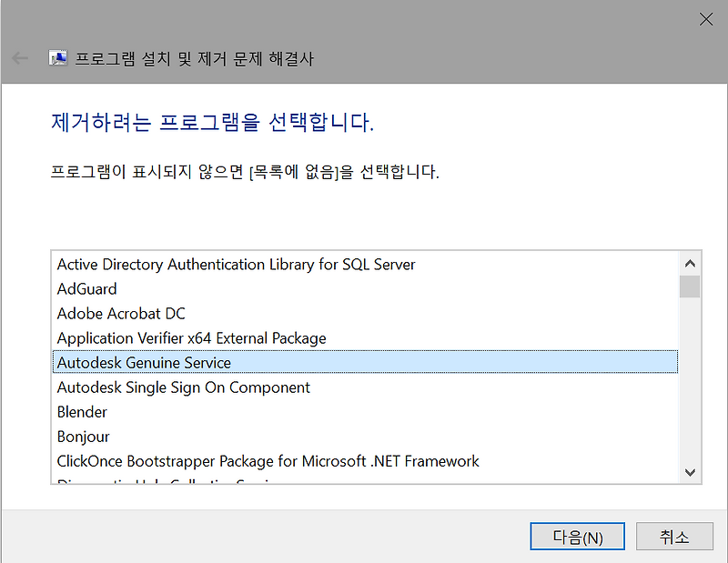Select "Active Directory Authentication Library for SQL Server"
Screen dimensions: 728x563
point(365,265)
